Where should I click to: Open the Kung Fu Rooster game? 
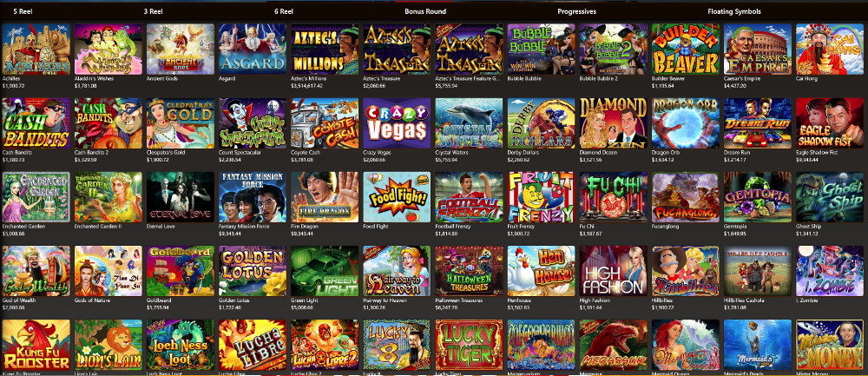pyautogui.click(x=36, y=345)
